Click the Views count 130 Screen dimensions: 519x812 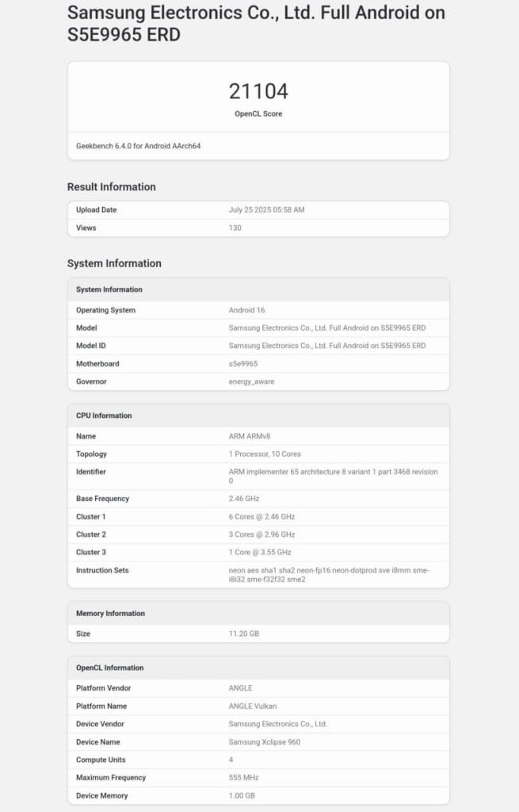(235, 228)
